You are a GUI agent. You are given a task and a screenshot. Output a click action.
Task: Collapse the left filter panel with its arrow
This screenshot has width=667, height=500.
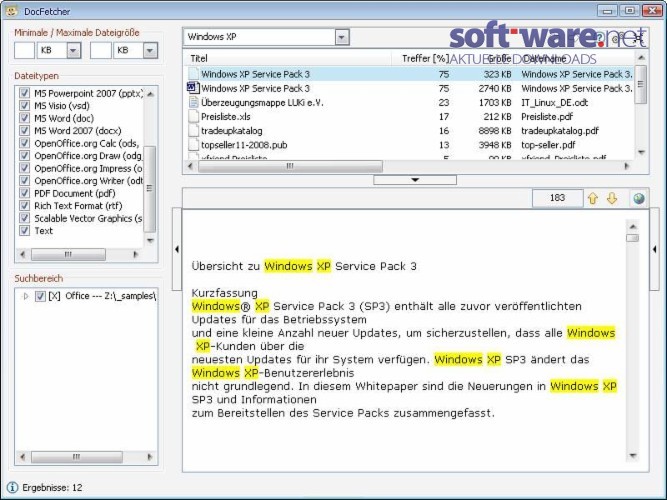177,249
